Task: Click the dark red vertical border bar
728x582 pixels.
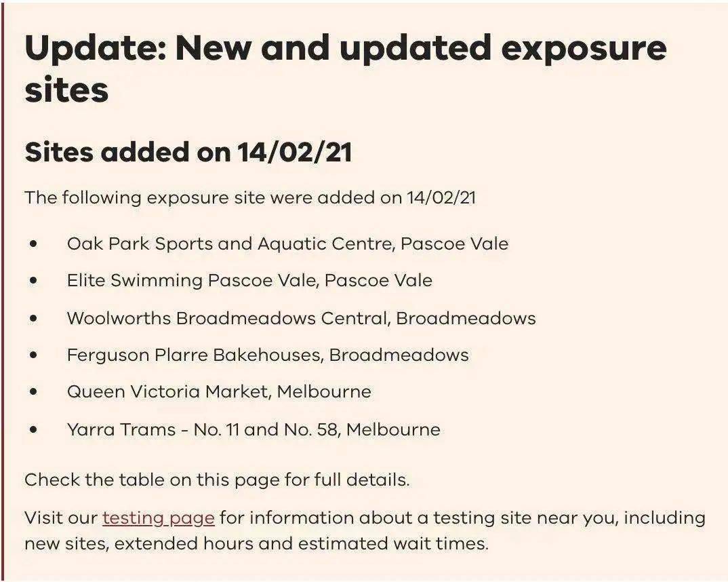Action: [x=2, y=292]
